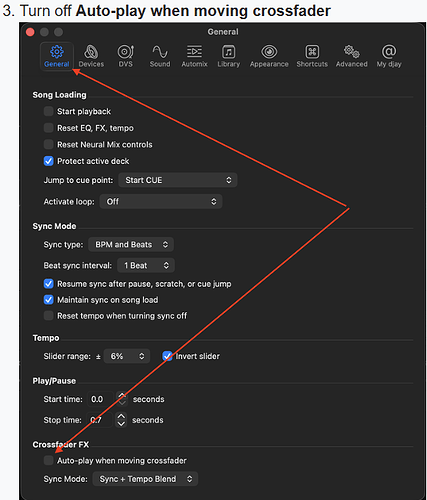Image resolution: width=427 pixels, height=500 pixels.
Task: Open the Beat sync interval dropdown
Action: coord(146,265)
